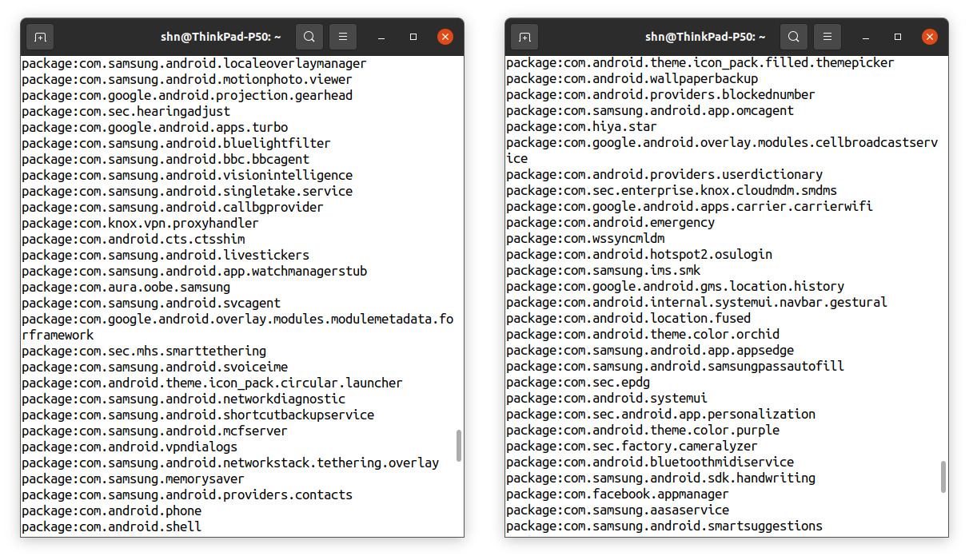Click package:com.samsung.ims.smk line
The height and width of the screenshot is (560, 969).
coord(603,270)
